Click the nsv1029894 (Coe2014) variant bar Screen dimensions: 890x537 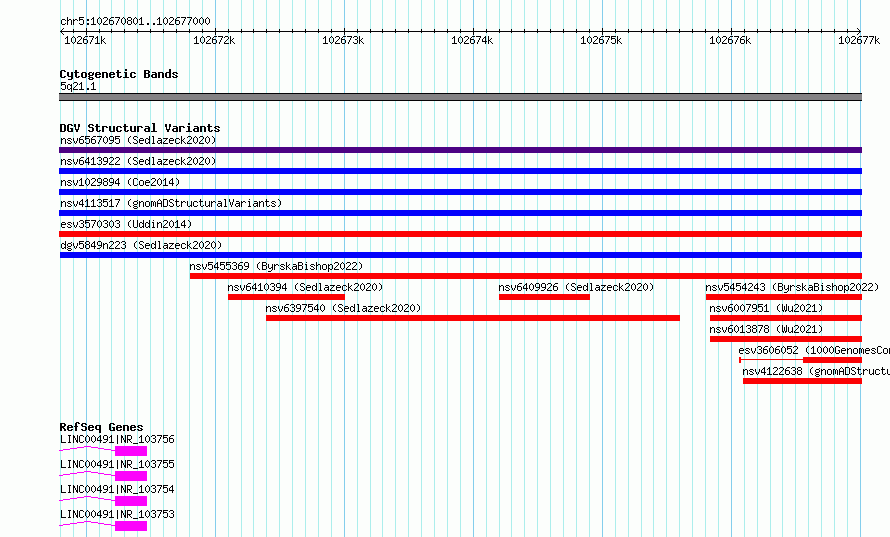click(460, 192)
